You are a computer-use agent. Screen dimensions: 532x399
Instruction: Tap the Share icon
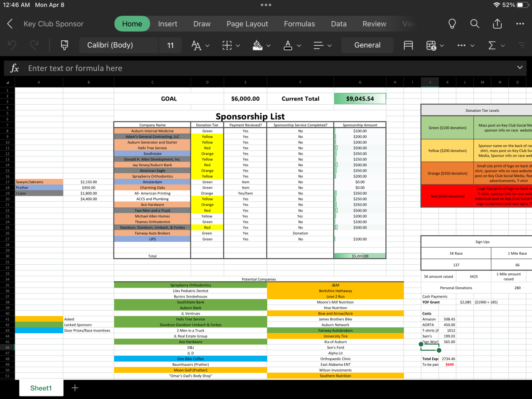(x=497, y=24)
